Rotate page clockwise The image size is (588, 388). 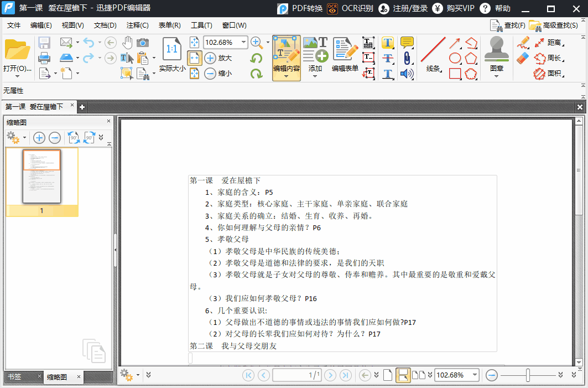(257, 74)
